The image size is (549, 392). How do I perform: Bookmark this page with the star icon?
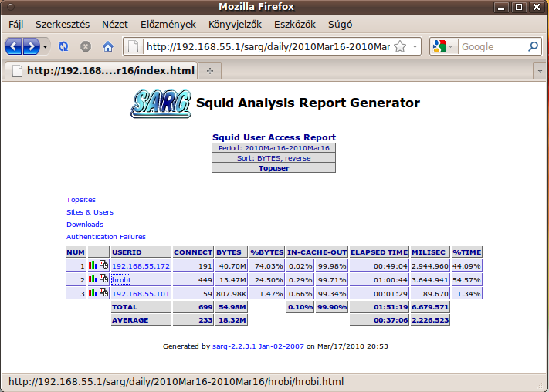(x=400, y=46)
